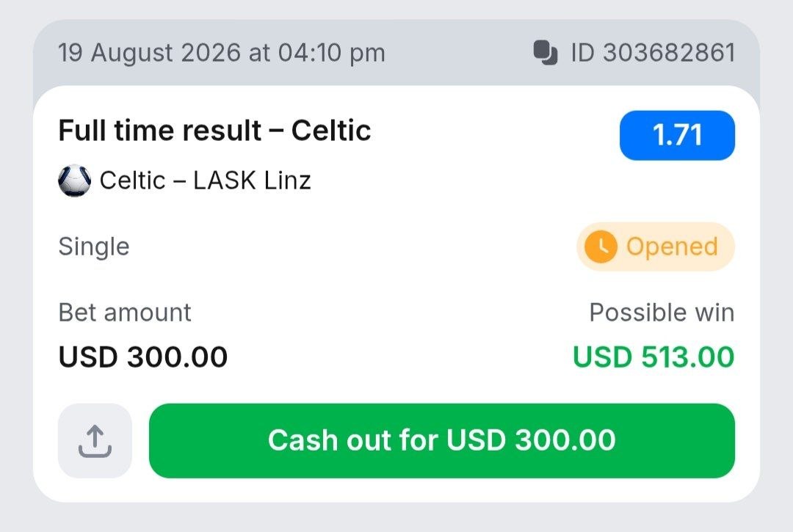Tap the USD 300.00 bet amount value
This screenshot has height=532, width=793.
point(143,357)
